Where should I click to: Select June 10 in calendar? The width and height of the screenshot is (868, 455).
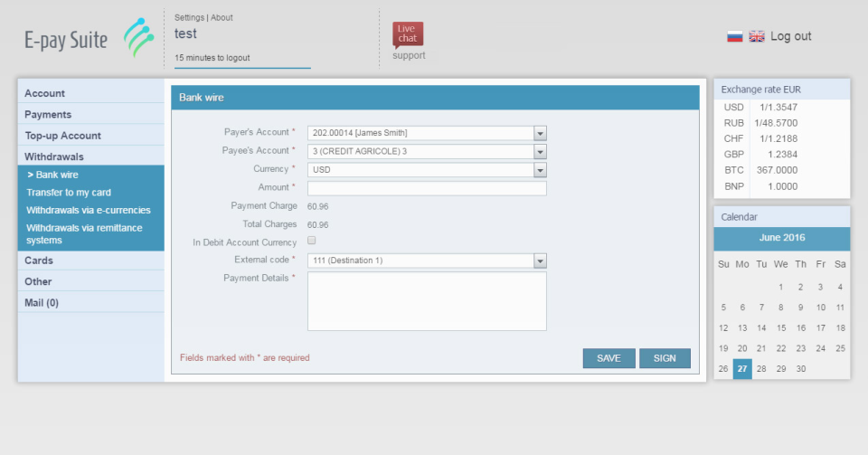coord(820,308)
